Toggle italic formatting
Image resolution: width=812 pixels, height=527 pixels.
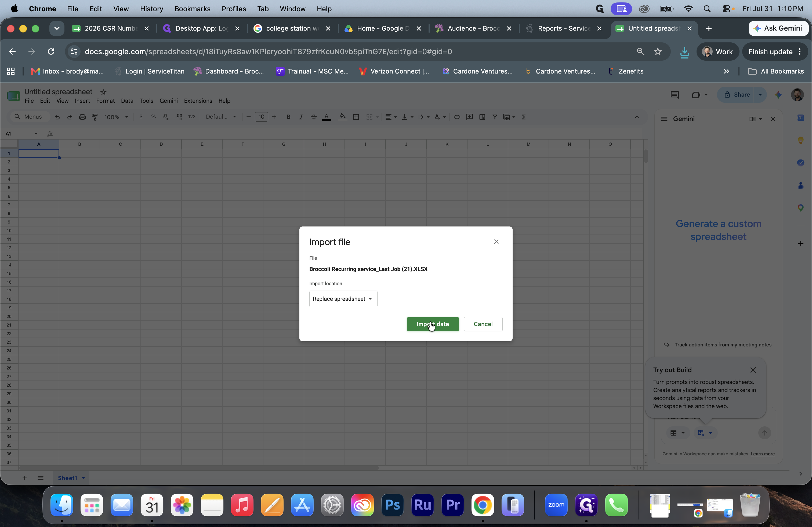point(301,117)
